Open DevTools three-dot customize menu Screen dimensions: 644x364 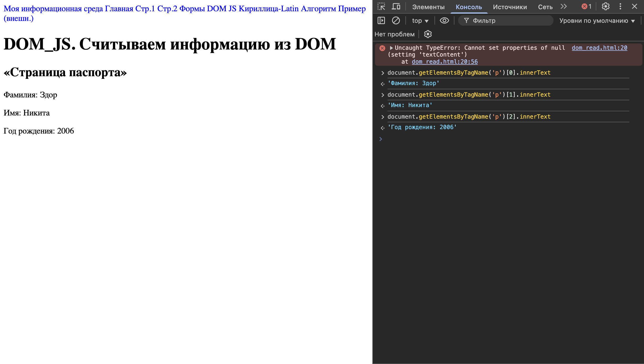pyautogui.click(x=620, y=7)
